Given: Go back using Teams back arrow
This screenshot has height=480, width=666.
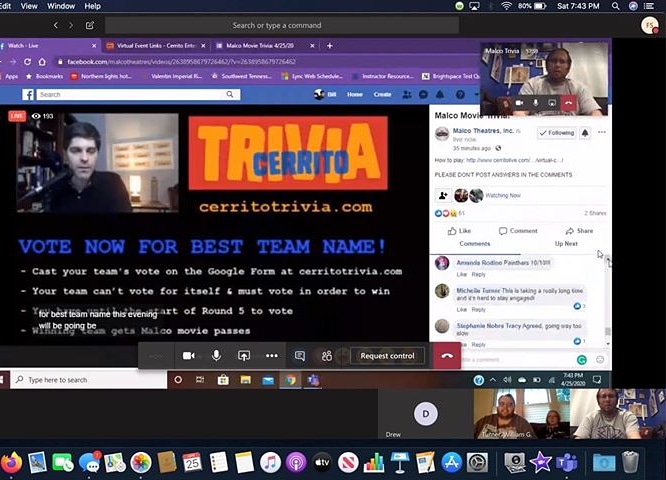Looking at the screenshot, I should (x=56, y=25).
